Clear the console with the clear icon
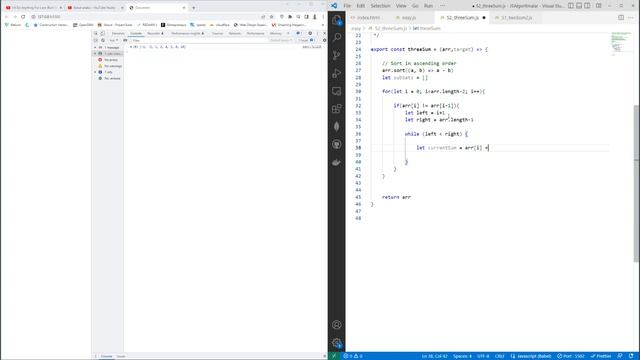Viewport: 640px width, 360px height. [103, 40]
